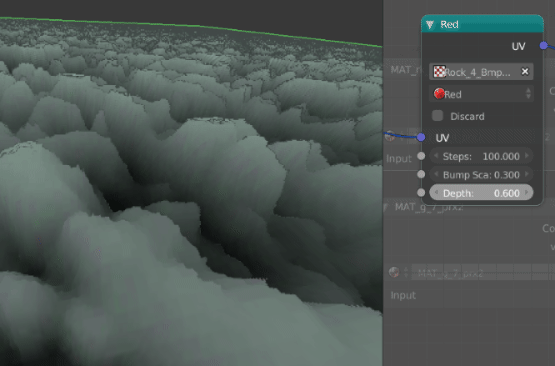Decrease Depth with left arrow
The width and height of the screenshot is (555, 366).
[436, 193]
